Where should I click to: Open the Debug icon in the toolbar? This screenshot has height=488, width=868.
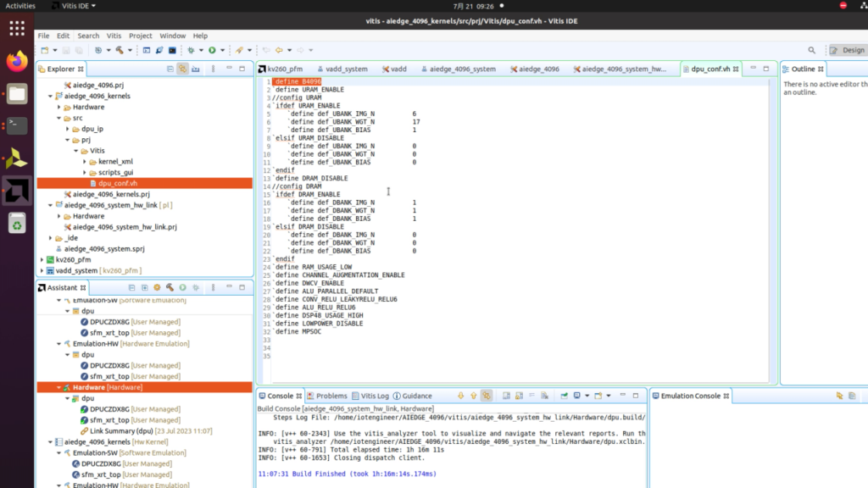191,51
